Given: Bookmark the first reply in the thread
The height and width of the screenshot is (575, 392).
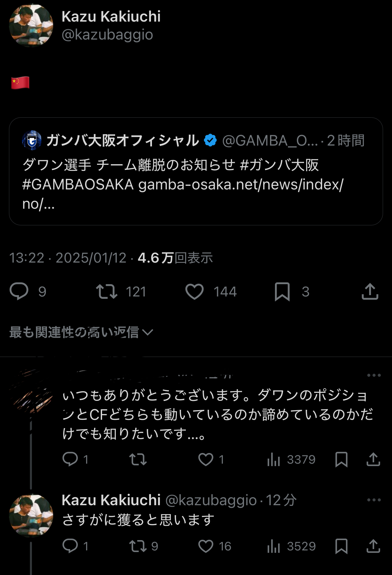Looking at the screenshot, I should coord(341,459).
